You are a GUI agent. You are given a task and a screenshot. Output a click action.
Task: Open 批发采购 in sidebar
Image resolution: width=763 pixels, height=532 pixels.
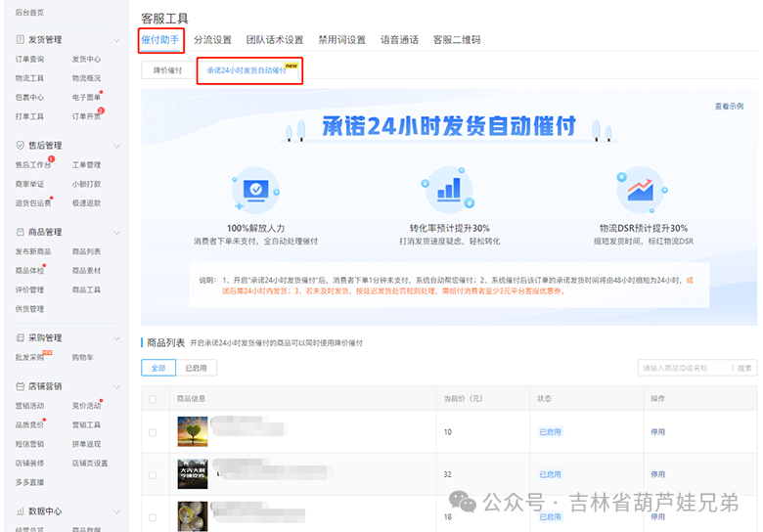(29, 357)
